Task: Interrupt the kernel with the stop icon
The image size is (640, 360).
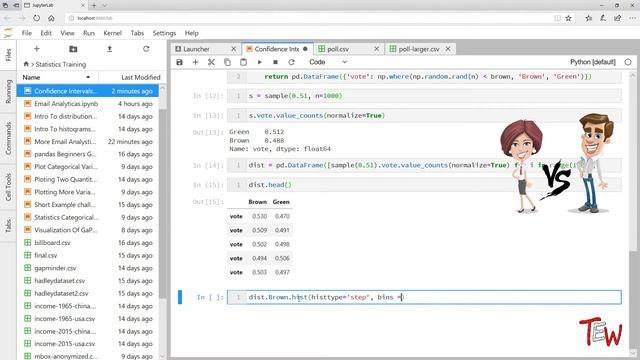Action: tap(276, 62)
